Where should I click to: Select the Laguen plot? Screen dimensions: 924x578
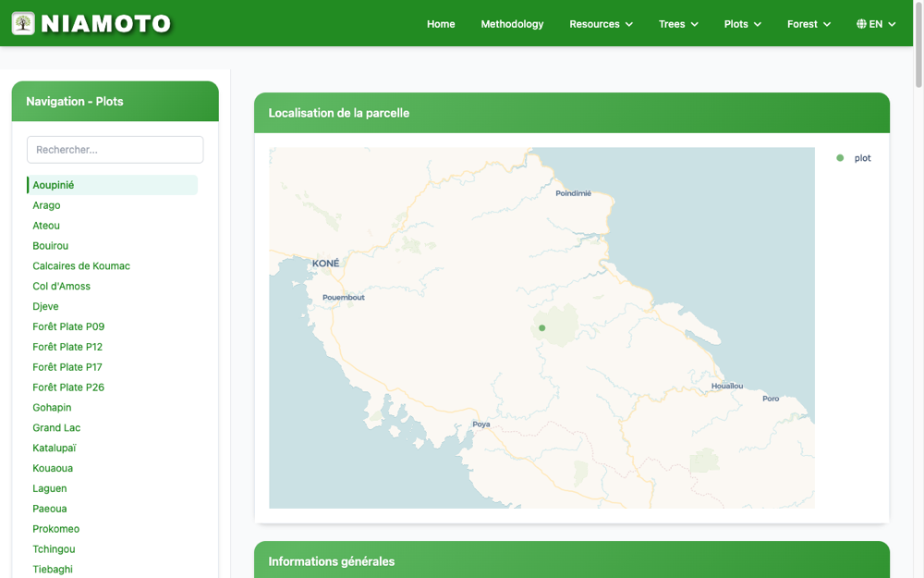(50, 488)
